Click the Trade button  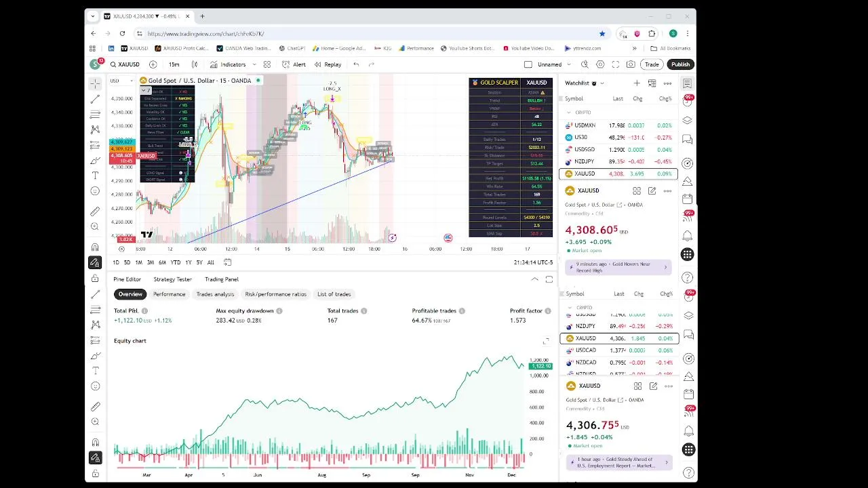652,64
